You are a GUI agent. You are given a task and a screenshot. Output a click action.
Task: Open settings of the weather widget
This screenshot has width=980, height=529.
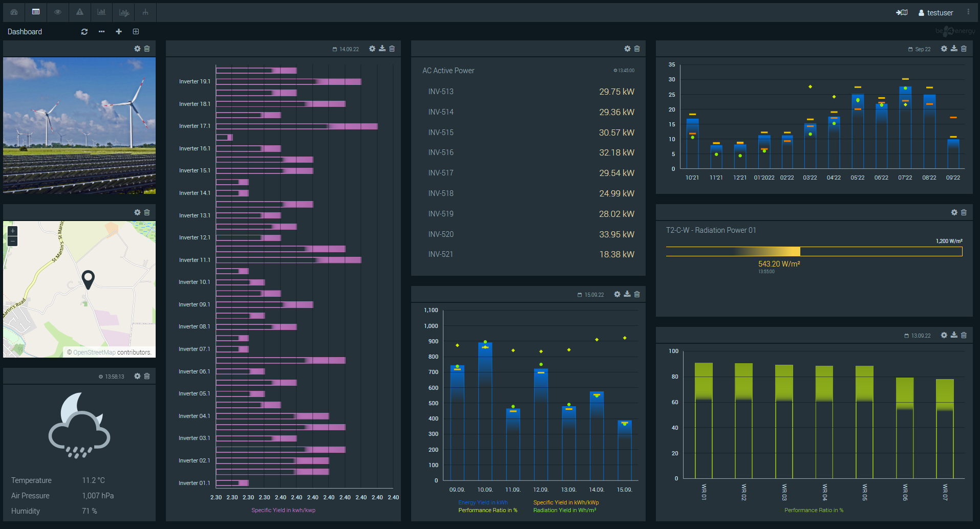[137, 376]
